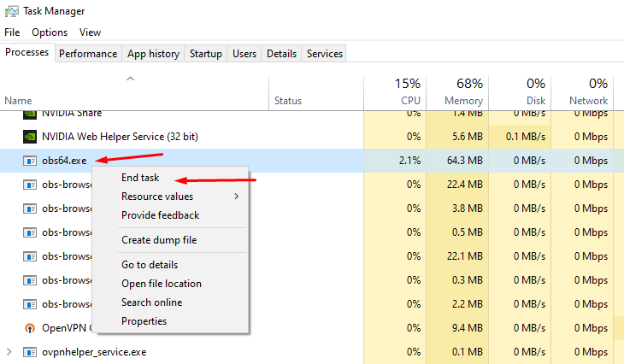Screen dimensions: 624x364
Task: Switch to the Services tab
Action: click(x=324, y=54)
